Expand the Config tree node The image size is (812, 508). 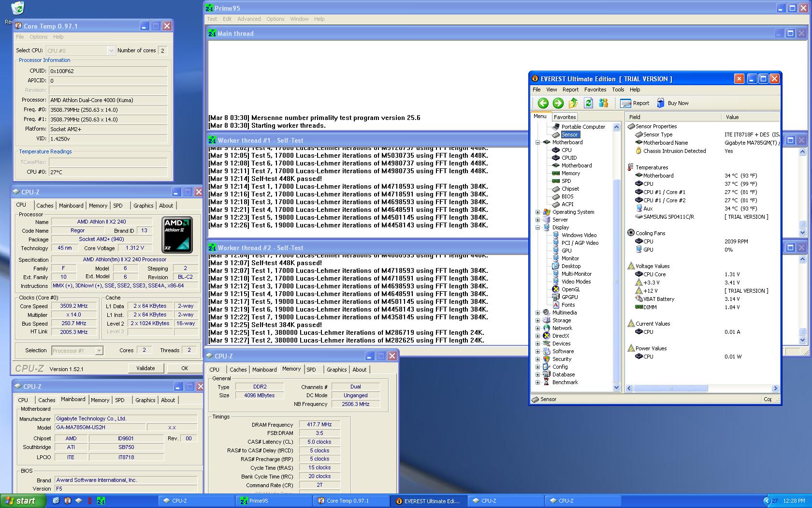[x=537, y=367]
